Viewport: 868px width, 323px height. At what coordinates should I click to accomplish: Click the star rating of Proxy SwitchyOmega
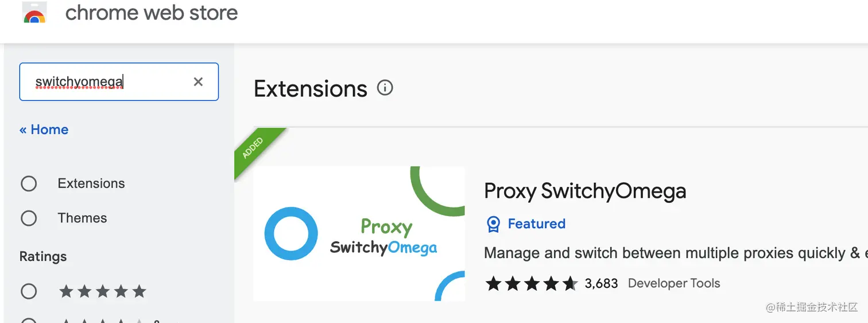point(531,283)
